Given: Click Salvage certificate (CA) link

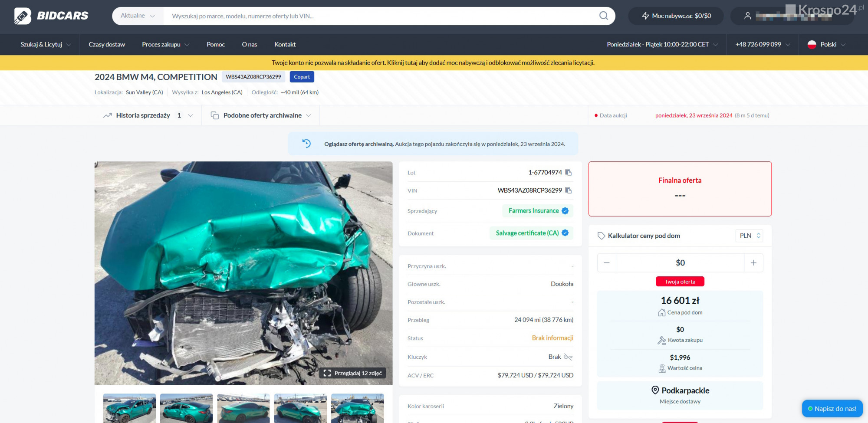Looking at the screenshot, I should click(x=532, y=233).
